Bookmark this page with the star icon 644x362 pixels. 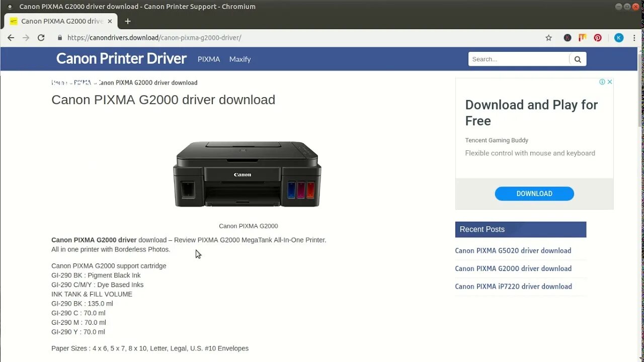(548, 38)
